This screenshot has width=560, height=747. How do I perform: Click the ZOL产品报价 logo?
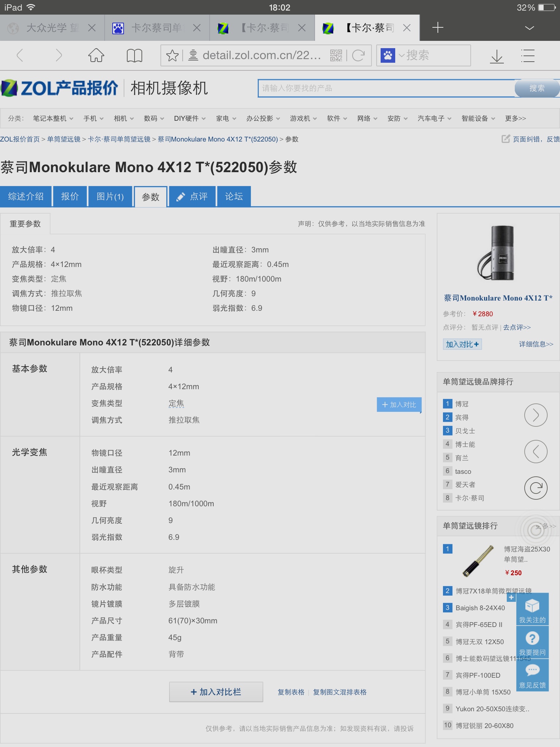60,88
